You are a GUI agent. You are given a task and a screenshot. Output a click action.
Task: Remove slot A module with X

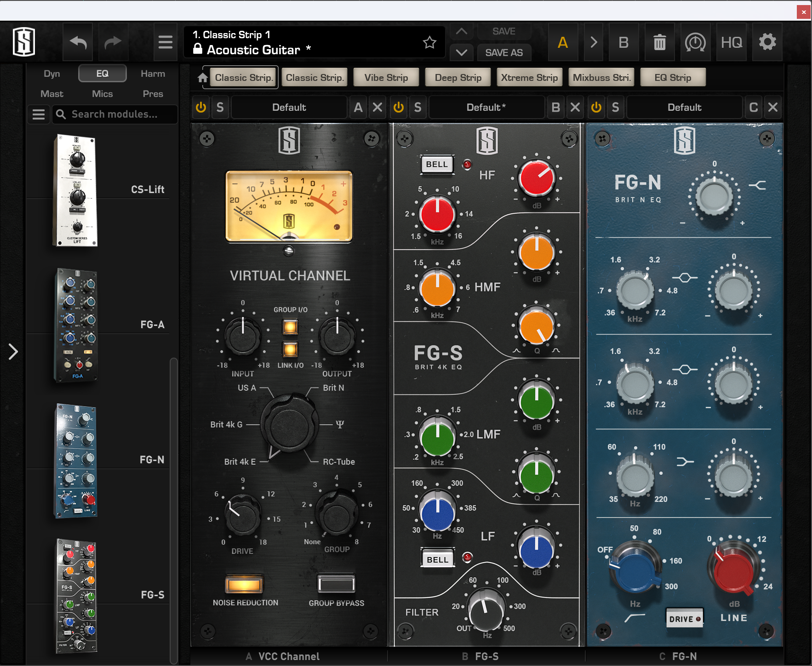[x=377, y=107]
